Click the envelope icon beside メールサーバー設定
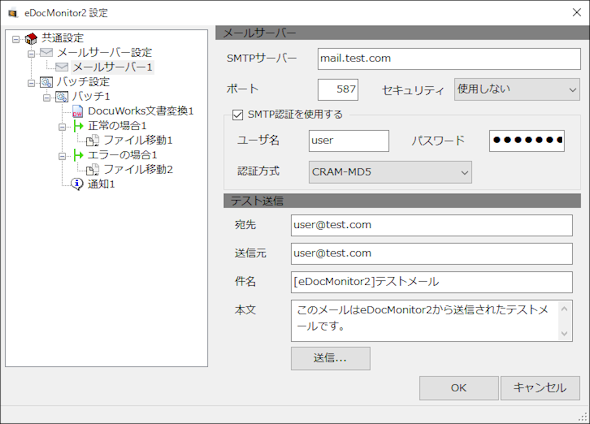Image resolution: width=590 pixels, height=424 pixels. coord(47,52)
